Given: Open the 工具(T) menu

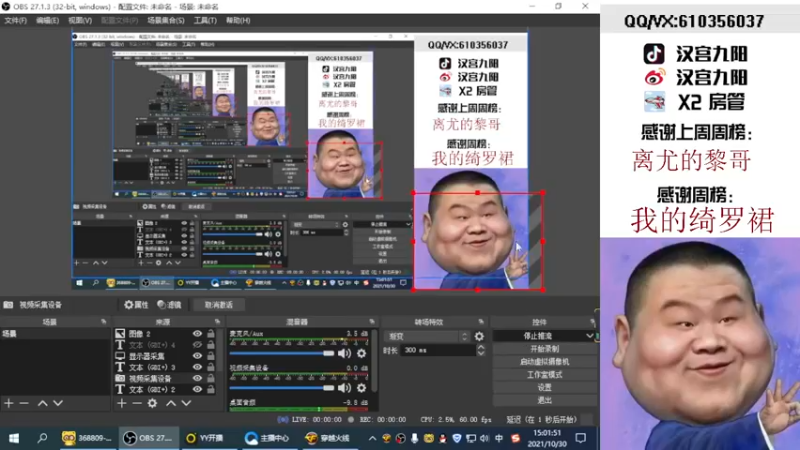Looking at the screenshot, I should [x=205, y=20].
